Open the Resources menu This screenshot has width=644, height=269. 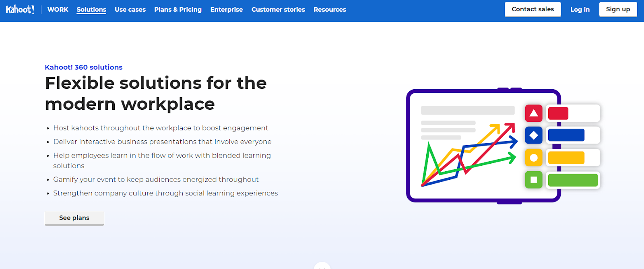click(x=330, y=9)
